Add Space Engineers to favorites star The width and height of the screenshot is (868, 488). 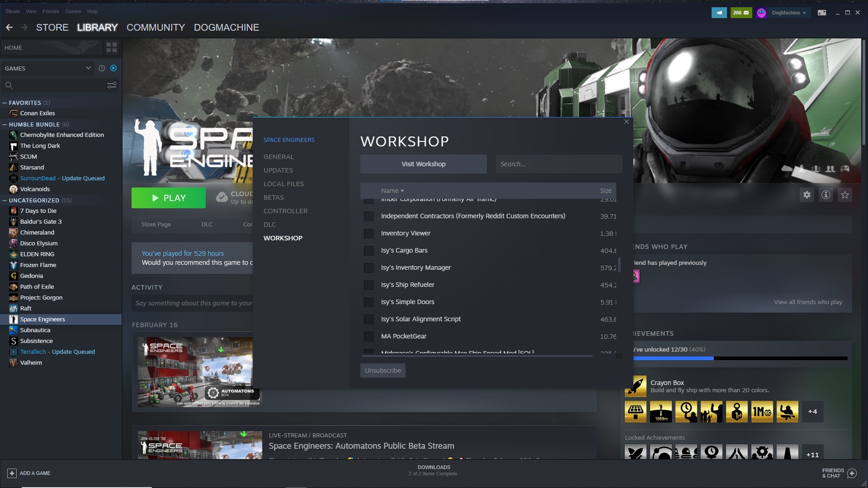click(845, 195)
